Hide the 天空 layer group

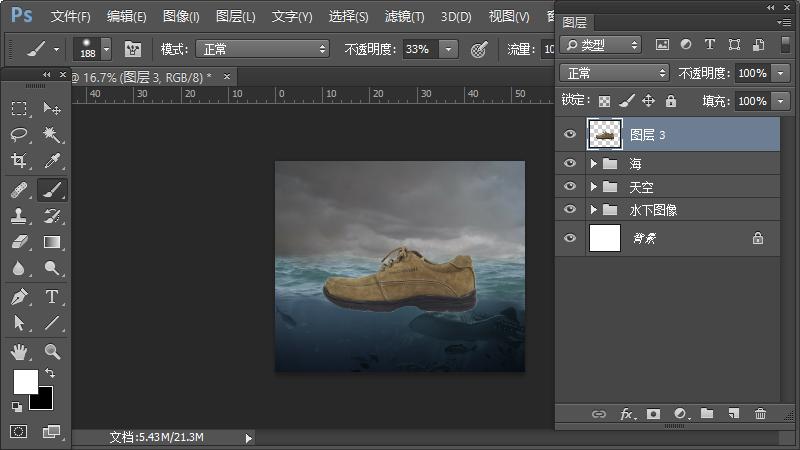[x=570, y=187]
